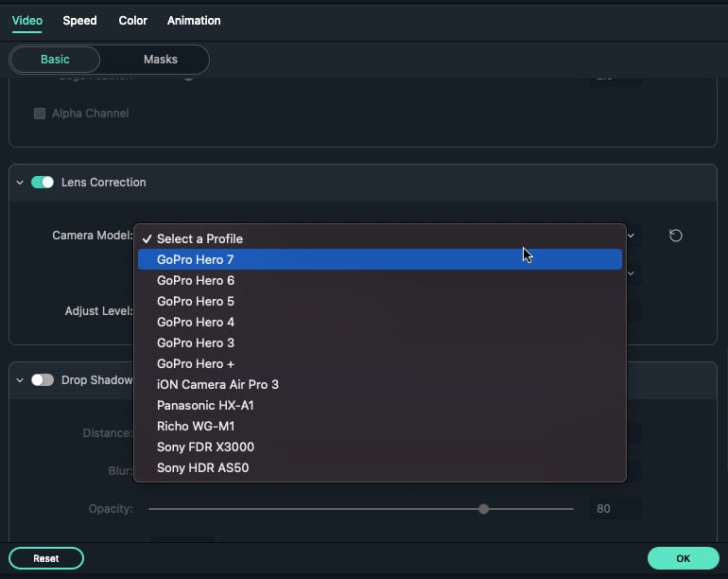The height and width of the screenshot is (579, 728).
Task: Choose Select a Profile option
Action: [380, 238]
